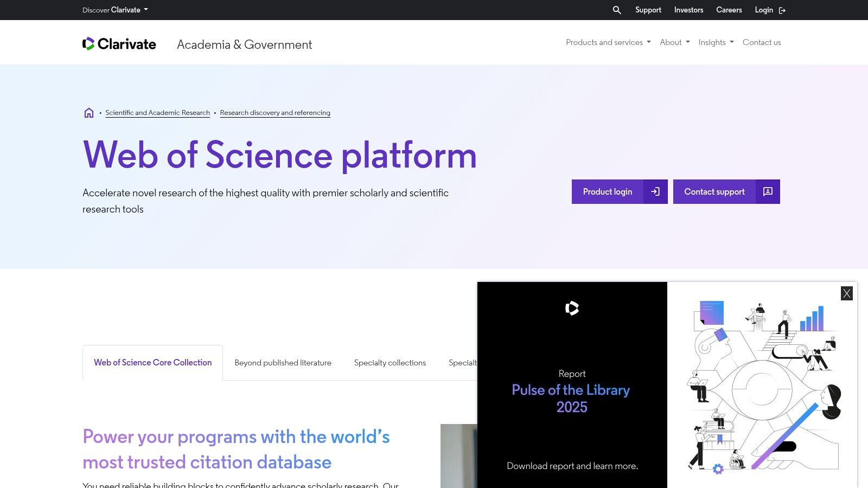Open the Web of Science Core Collection tab
This screenshot has width=868, height=488.
click(152, 362)
